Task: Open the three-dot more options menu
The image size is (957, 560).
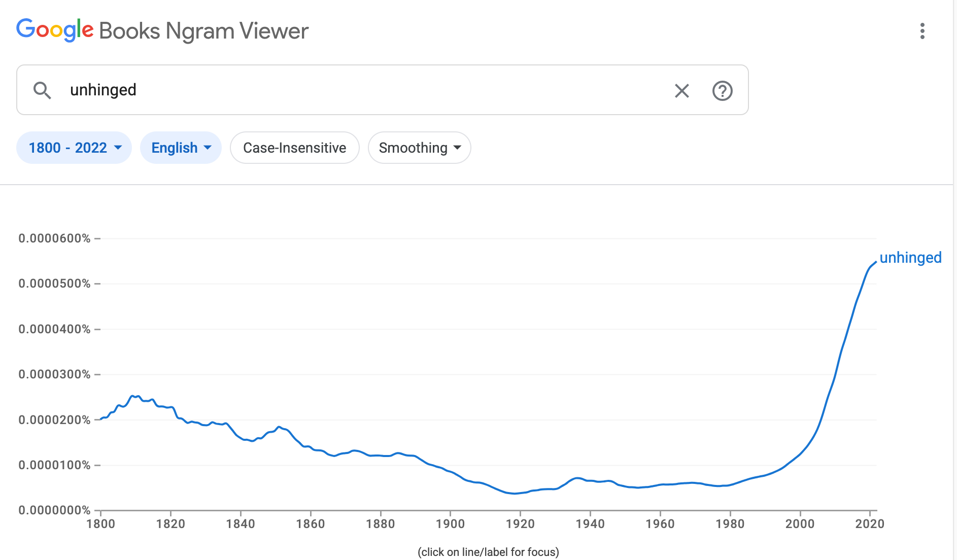Action: point(922,31)
